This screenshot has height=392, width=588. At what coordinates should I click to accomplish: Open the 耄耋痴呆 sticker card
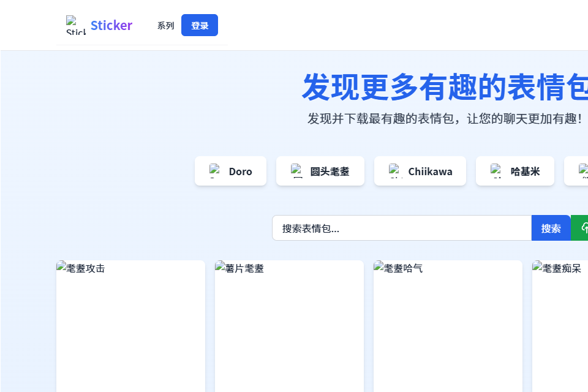560,326
